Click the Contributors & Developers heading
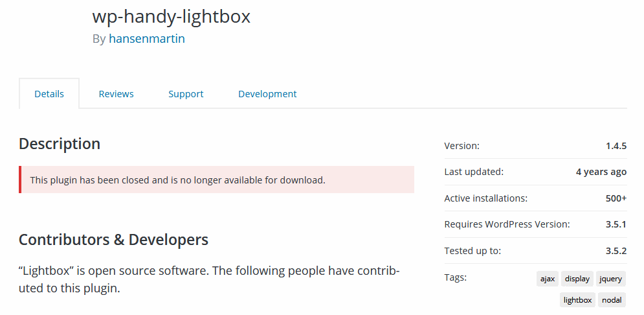The width and height of the screenshot is (644, 315). coord(113,239)
